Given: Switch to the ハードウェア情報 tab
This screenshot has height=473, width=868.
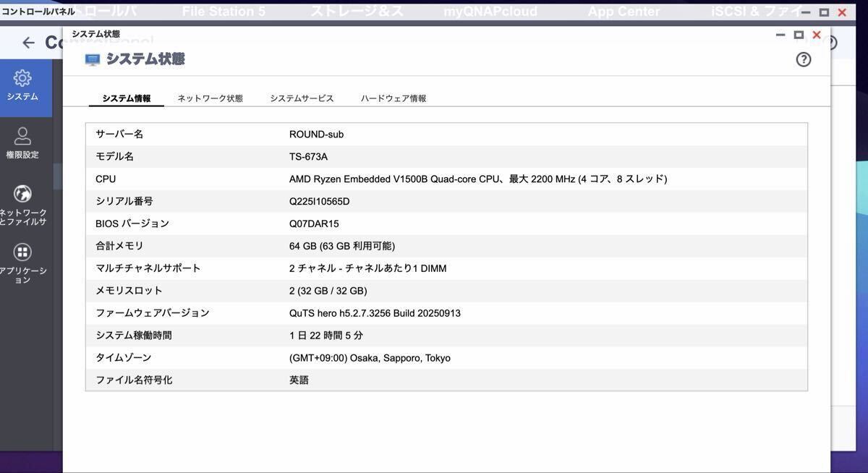Looking at the screenshot, I should (393, 98).
